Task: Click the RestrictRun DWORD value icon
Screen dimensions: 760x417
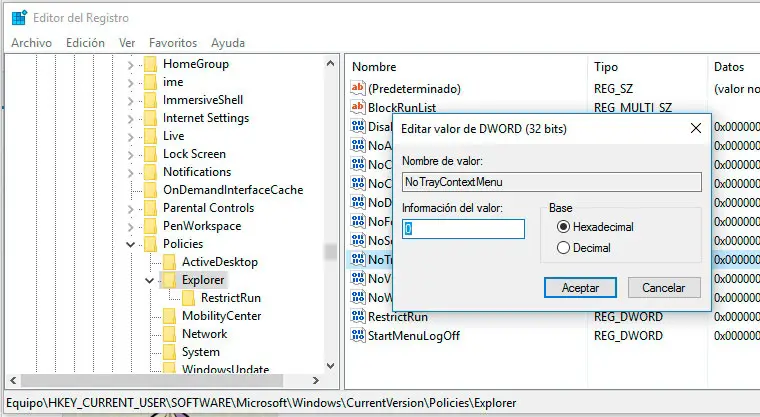Action: (x=358, y=316)
